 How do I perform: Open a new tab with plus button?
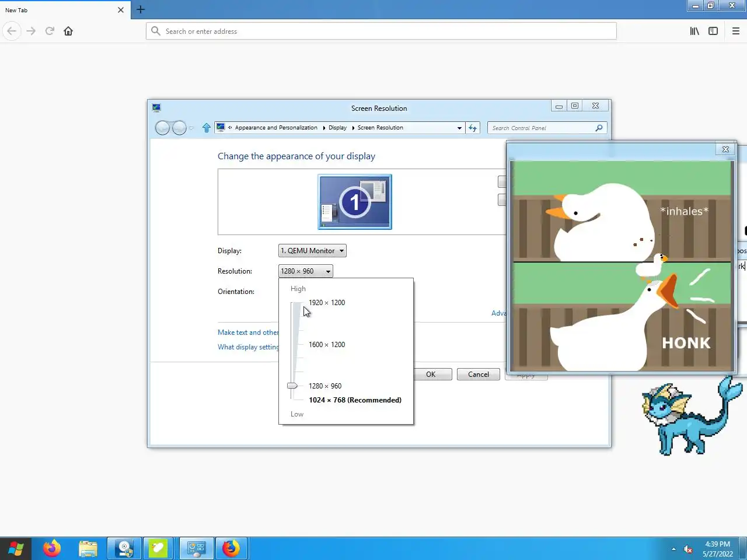click(141, 9)
